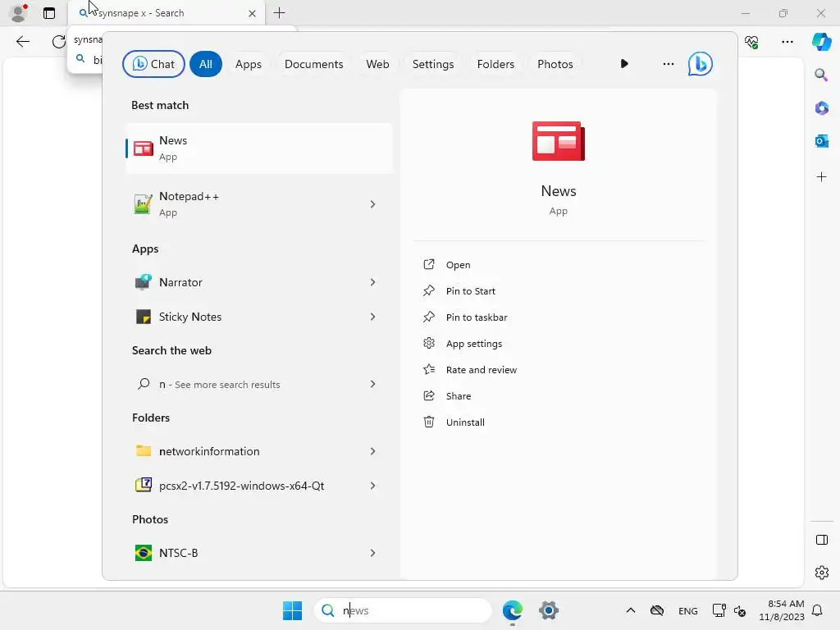Viewport: 840px width, 630px height.
Task: Expand networkinformation folder options
Action: pyautogui.click(x=373, y=451)
